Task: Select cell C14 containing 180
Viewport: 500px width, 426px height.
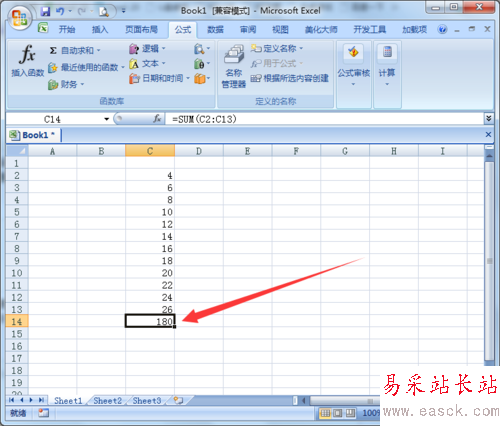Action: click(x=150, y=321)
